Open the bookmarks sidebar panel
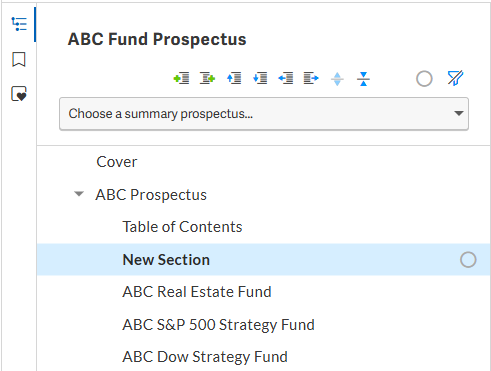The height and width of the screenshot is (371, 491). (x=19, y=60)
